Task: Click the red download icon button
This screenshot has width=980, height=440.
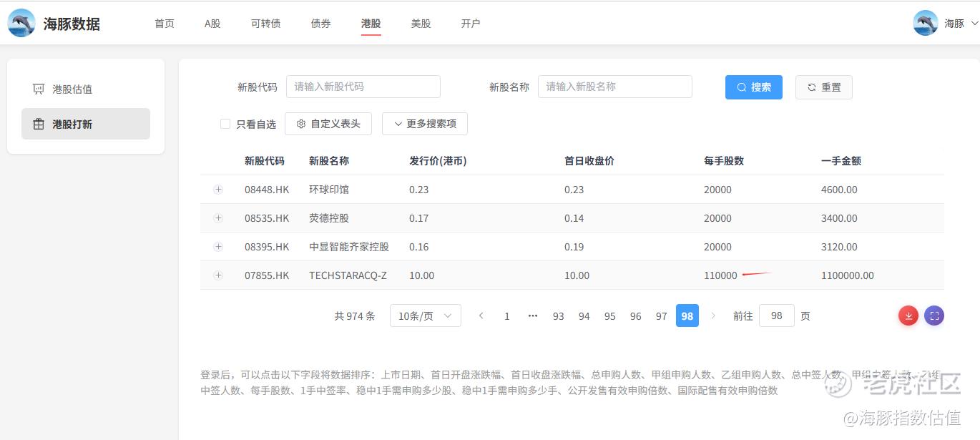Action: [x=908, y=316]
